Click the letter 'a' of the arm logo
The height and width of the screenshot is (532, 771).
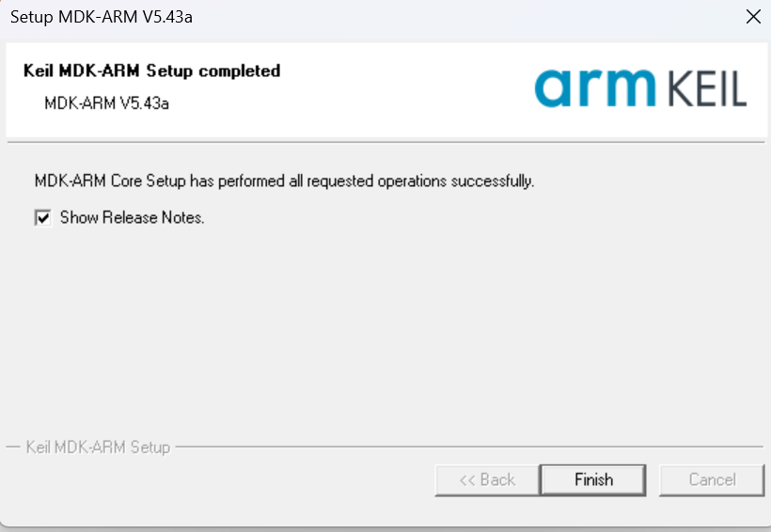(x=554, y=88)
